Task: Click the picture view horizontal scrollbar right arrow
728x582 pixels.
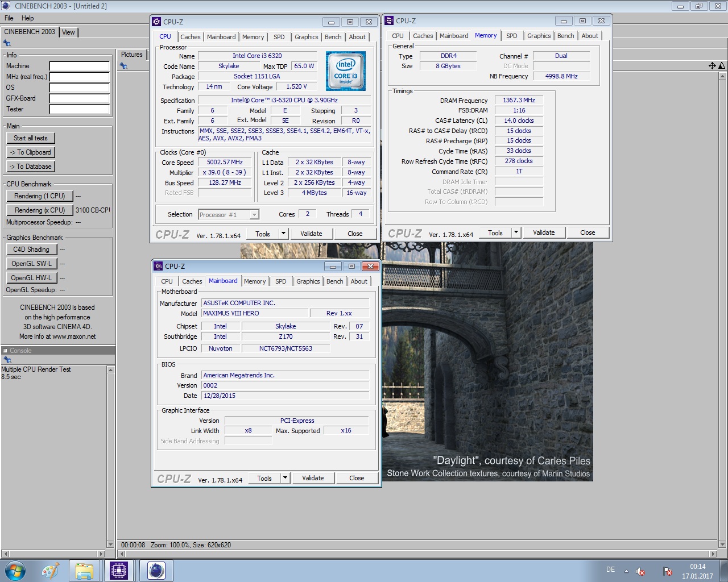Action: click(713, 554)
